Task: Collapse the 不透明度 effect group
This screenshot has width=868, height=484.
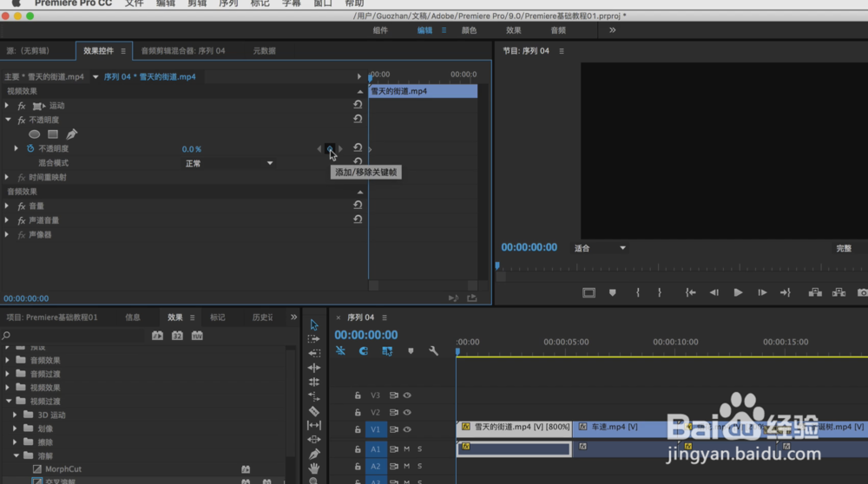Action: pyautogui.click(x=8, y=120)
